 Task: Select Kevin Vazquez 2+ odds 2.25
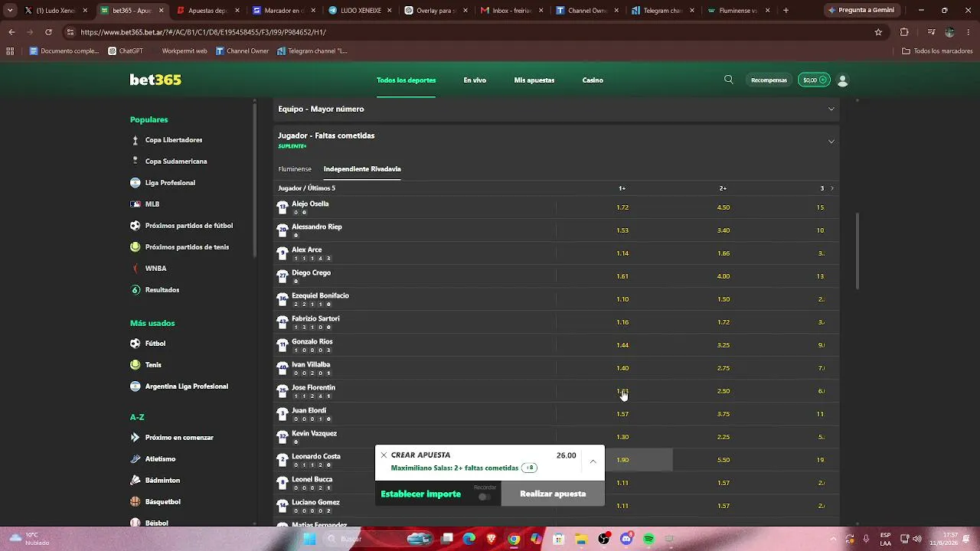pyautogui.click(x=724, y=437)
